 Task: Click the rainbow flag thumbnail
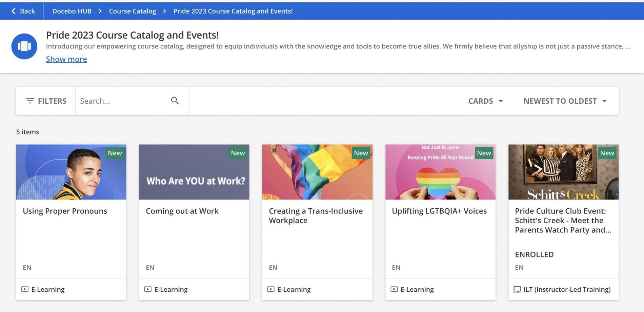[x=317, y=172]
